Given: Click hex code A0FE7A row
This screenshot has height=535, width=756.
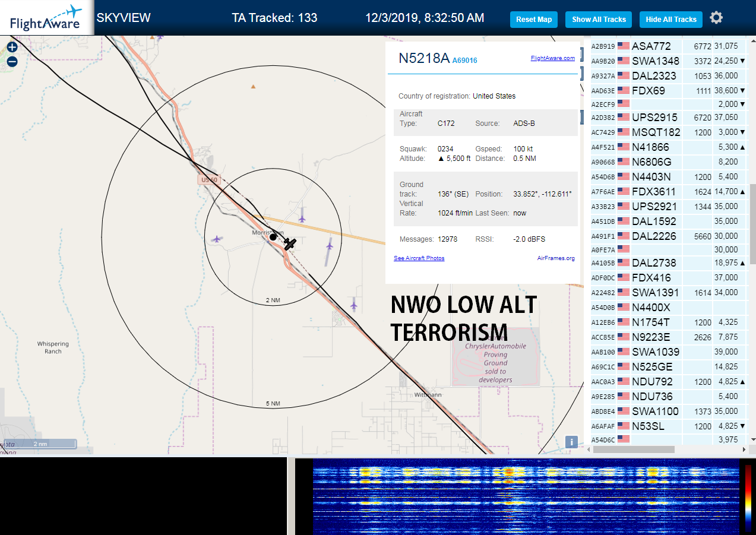Looking at the screenshot, I should click(669, 249).
